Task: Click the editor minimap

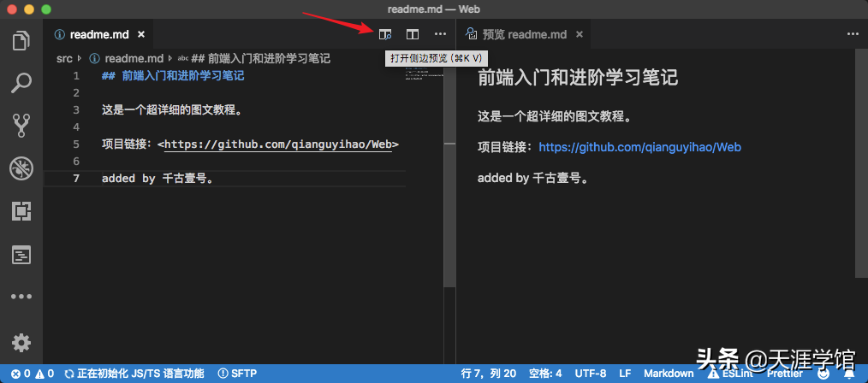Action: [424, 76]
